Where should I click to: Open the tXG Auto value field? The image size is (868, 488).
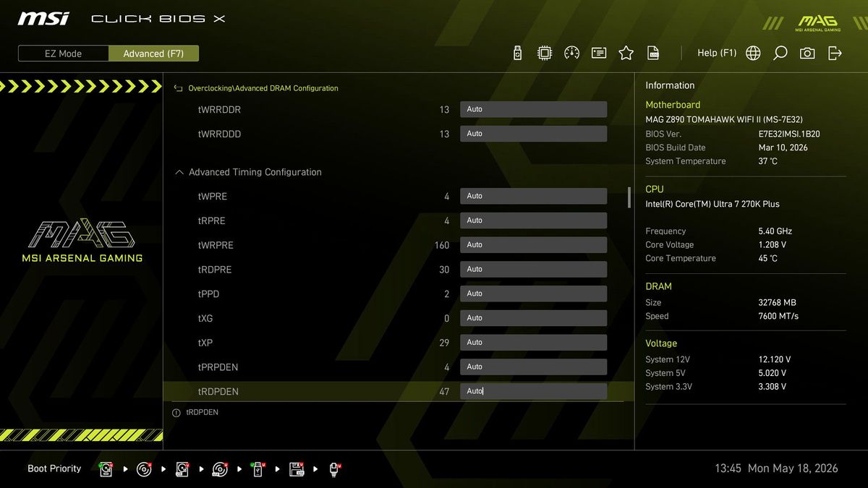(x=533, y=318)
